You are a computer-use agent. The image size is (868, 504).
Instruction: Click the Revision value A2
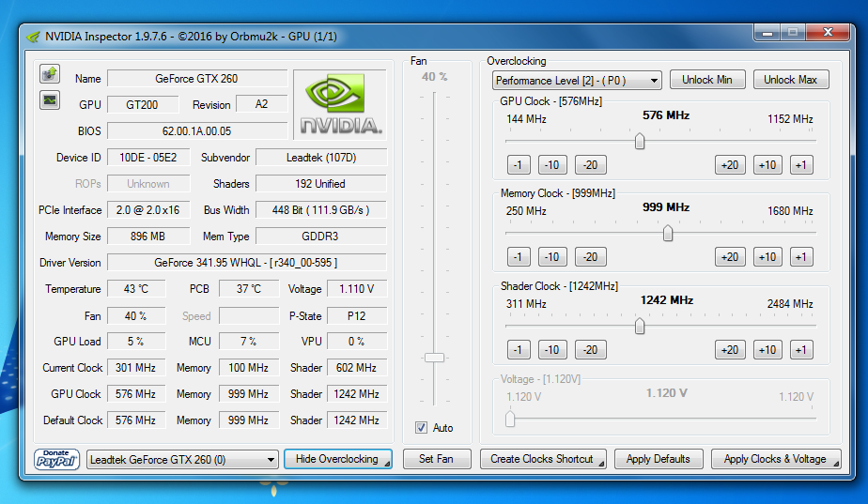click(x=261, y=104)
